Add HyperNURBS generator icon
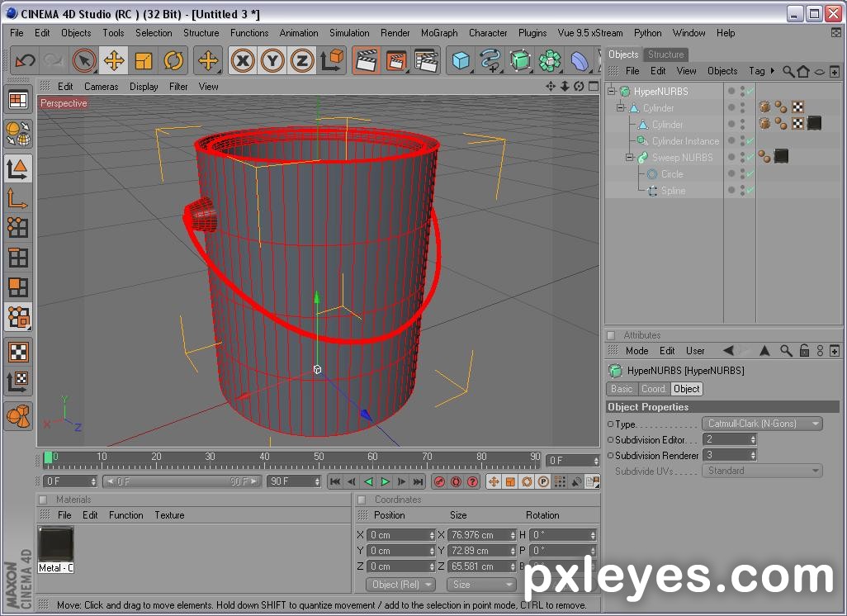Screen dimensions: 847x616 pyautogui.click(x=520, y=60)
